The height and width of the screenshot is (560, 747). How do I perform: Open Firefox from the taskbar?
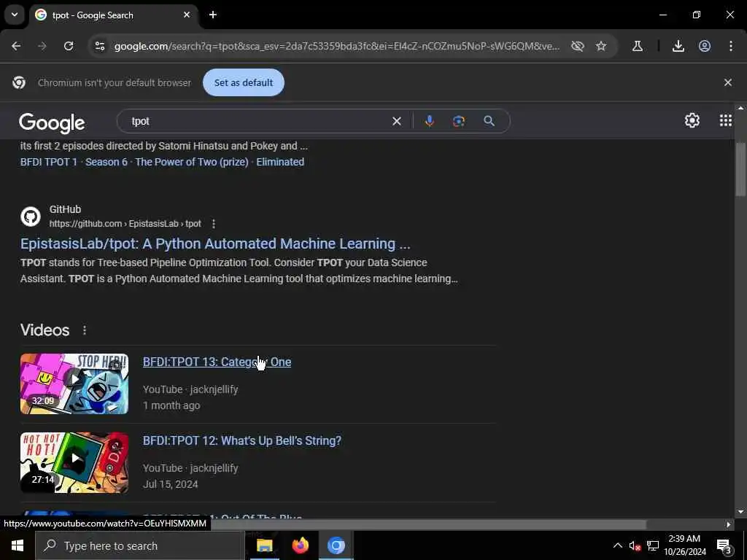point(300,545)
